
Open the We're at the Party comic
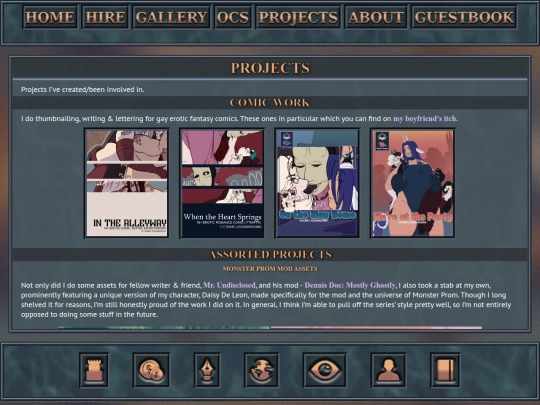point(413,183)
